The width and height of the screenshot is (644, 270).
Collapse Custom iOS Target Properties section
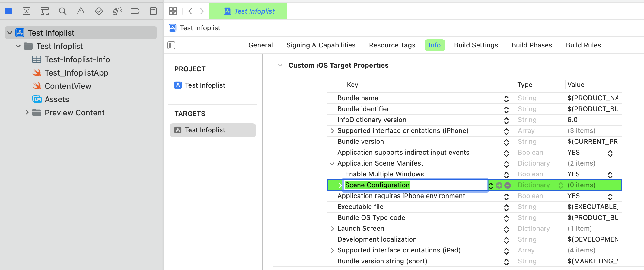pos(280,65)
